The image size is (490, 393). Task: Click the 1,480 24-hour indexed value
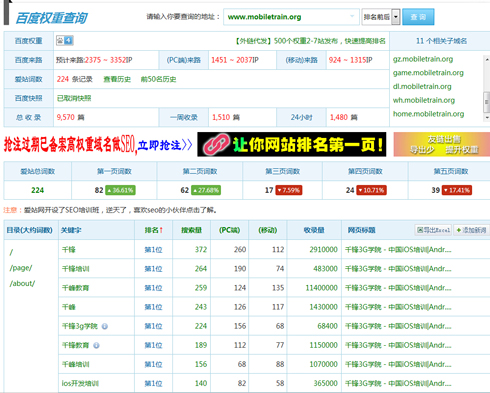(x=339, y=117)
